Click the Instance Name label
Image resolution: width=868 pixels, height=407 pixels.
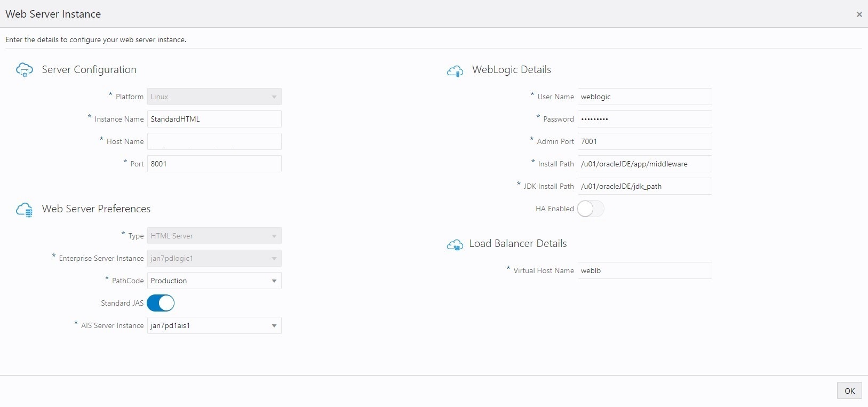(119, 119)
